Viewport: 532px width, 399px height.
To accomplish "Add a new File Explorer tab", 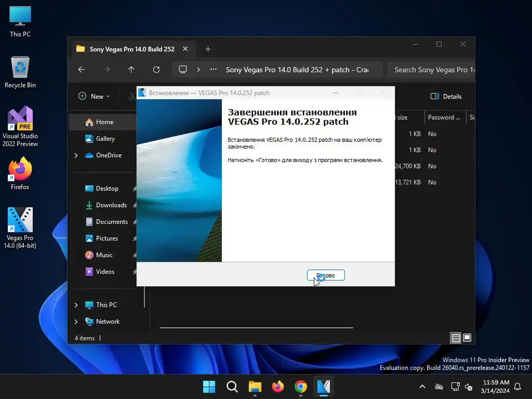I will pyautogui.click(x=208, y=49).
